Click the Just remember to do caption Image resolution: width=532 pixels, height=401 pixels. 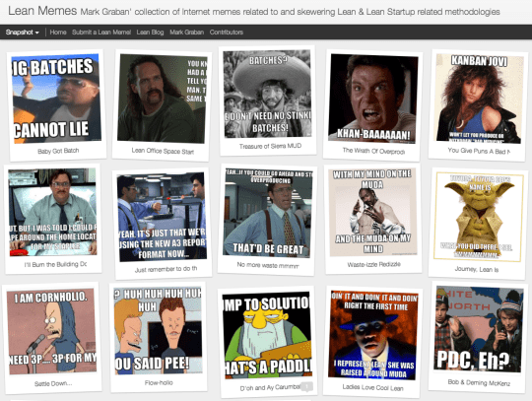click(166, 269)
